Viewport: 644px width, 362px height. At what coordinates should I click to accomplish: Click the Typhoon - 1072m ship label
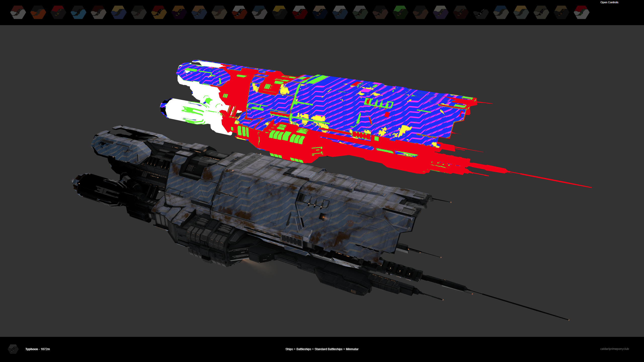(x=37, y=349)
